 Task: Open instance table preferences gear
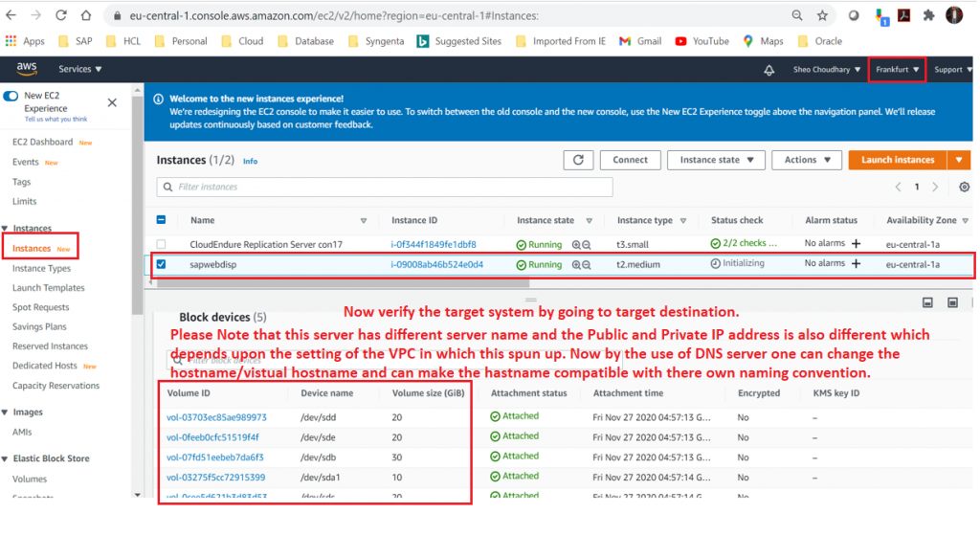click(965, 187)
